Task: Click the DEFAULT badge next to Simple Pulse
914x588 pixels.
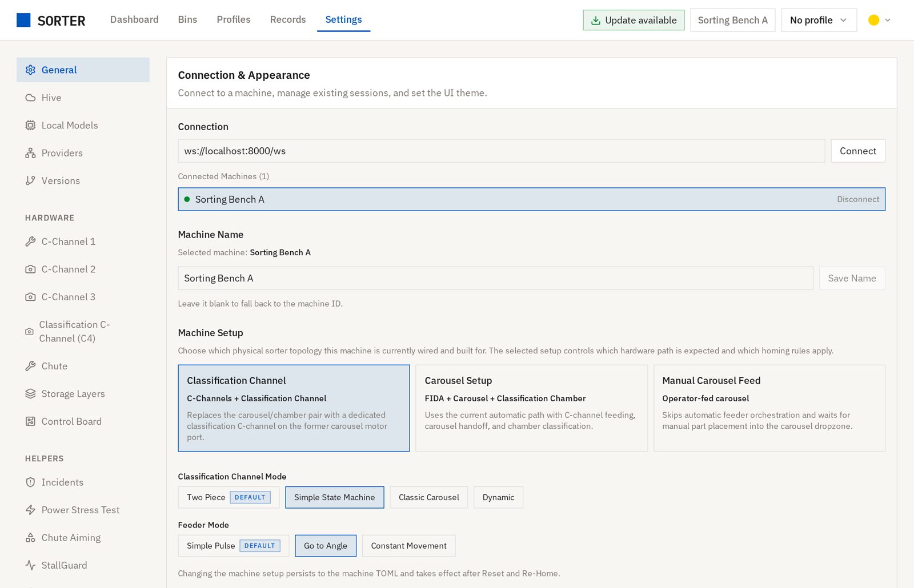Action: pyautogui.click(x=260, y=546)
